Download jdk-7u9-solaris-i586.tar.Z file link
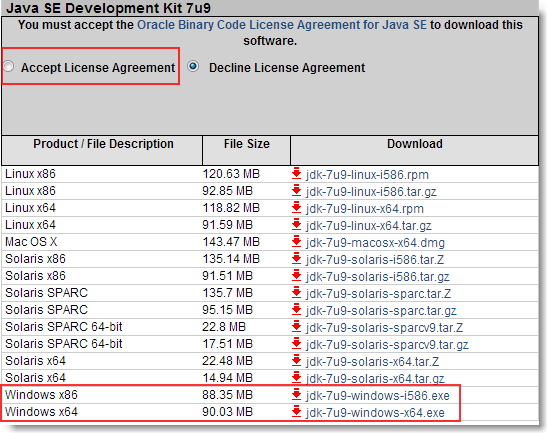The image size is (547, 433). (x=375, y=260)
